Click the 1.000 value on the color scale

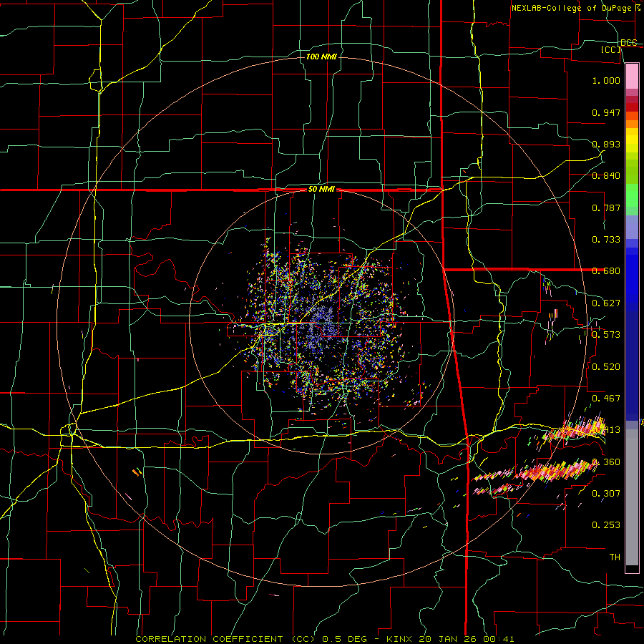tap(606, 80)
